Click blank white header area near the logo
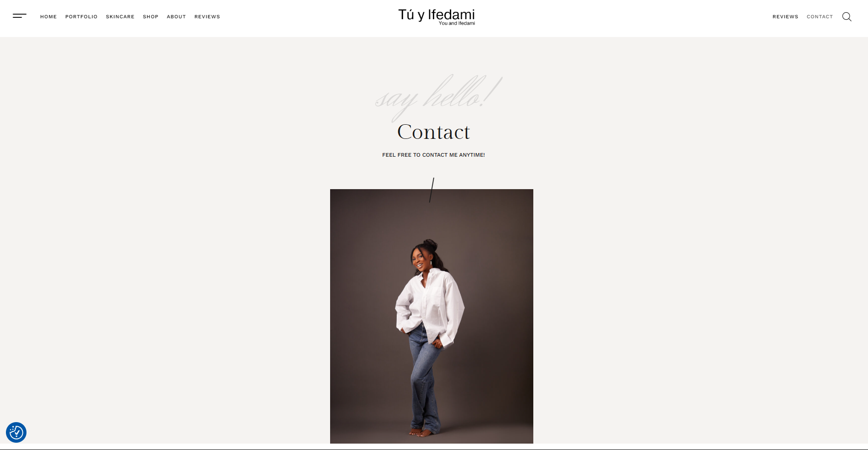The height and width of the screenshot is (450, 868). 594,18
